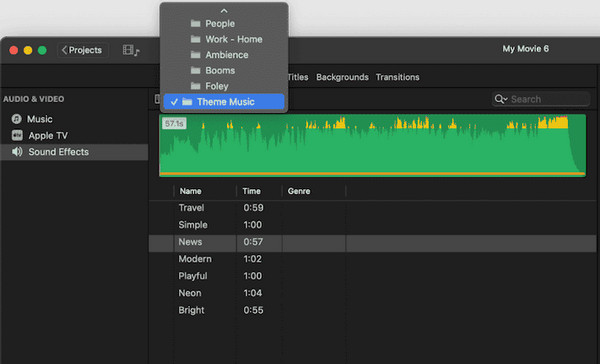Click the 0:59 time for Travel
This screenshot has width=600, height=364.
(253, 208)
